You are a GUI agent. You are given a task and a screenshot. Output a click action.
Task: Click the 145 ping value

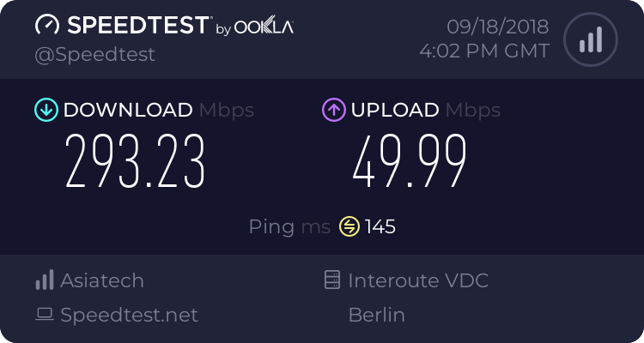[380, 226]
